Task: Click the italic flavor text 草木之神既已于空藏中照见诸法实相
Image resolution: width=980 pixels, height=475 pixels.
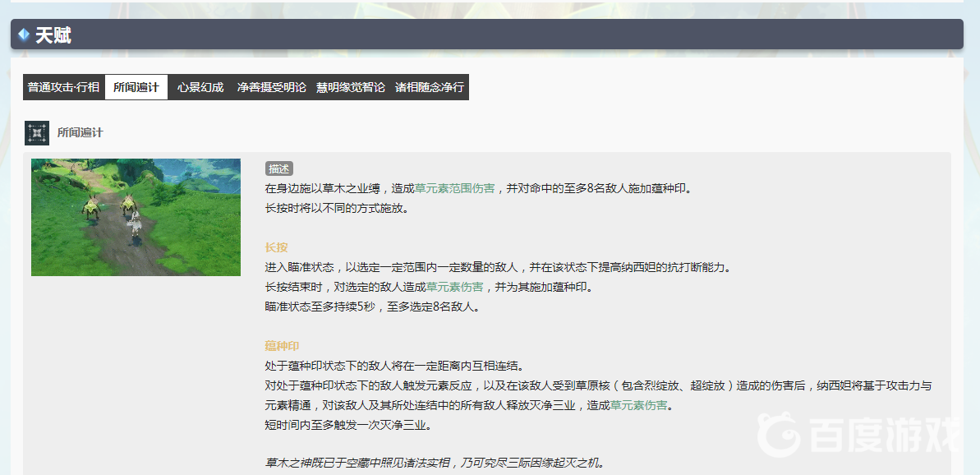Action: click(435, 463)
